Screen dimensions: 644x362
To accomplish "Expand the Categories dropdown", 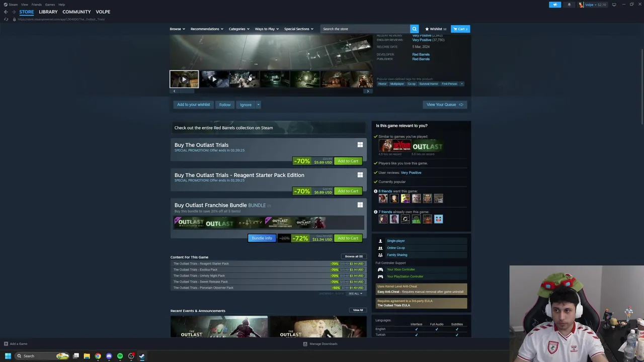I will [239, 29].
